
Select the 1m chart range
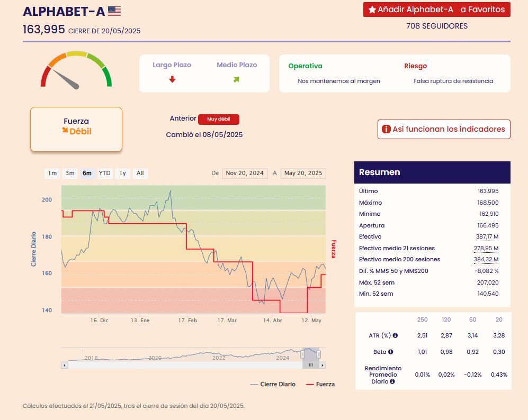coord(52,173)
